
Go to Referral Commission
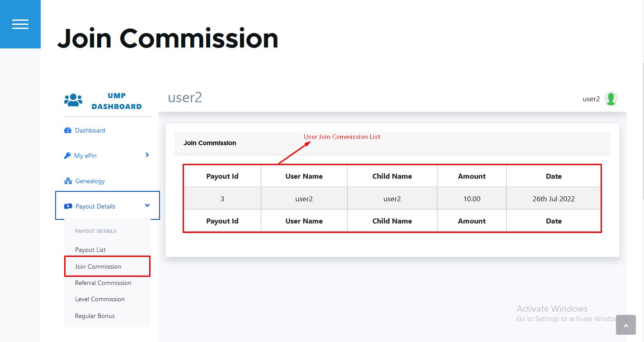103,283
